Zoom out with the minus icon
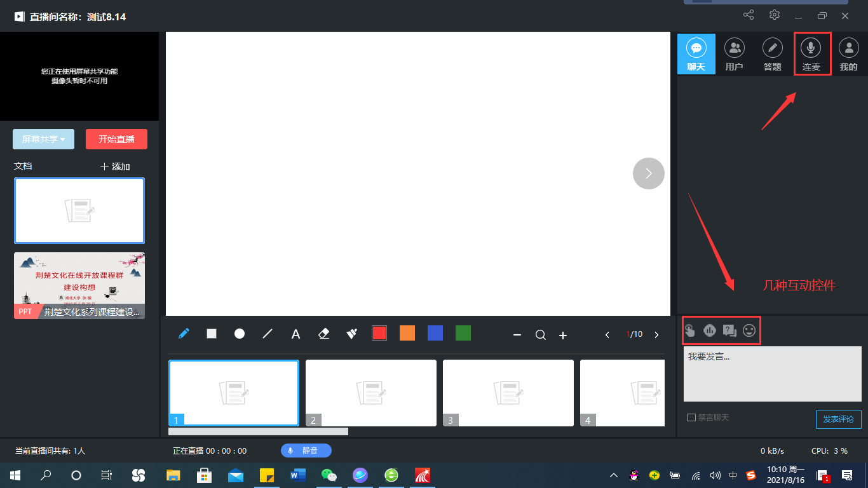The height and width of the screenshot is (488, 868). click(x=517, y=335)
